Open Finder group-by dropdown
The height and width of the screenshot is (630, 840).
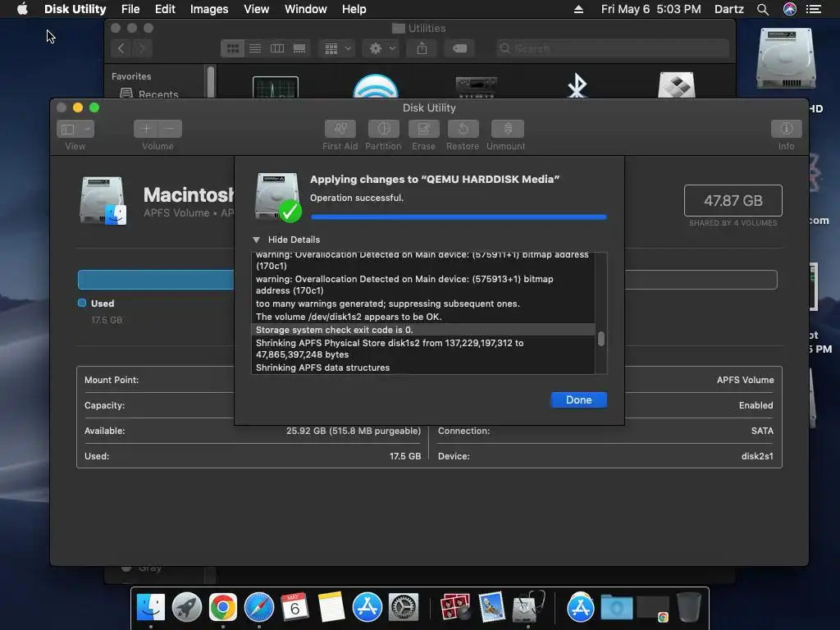click(337, 48)
